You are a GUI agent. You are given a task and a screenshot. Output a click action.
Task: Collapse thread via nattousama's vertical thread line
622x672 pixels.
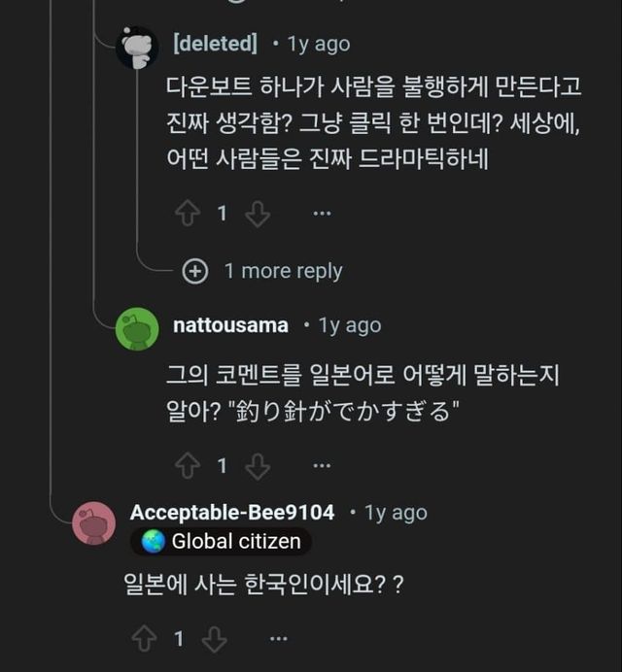93,194
